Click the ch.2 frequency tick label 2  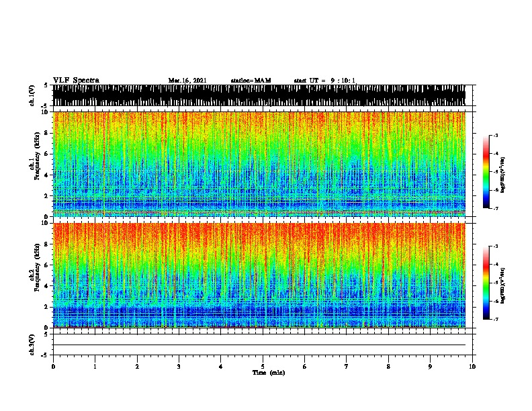(47, 307)
